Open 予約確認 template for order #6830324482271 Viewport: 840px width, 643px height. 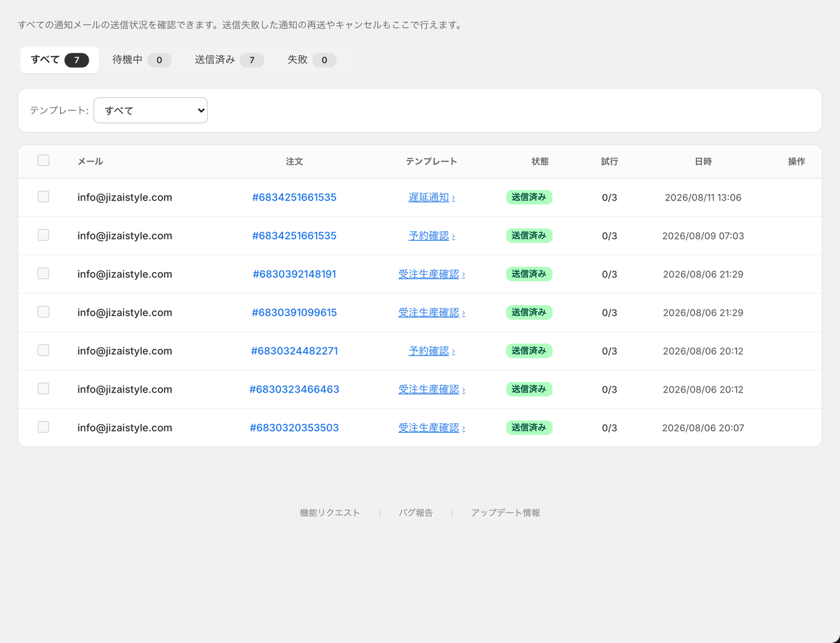point(431,351)
